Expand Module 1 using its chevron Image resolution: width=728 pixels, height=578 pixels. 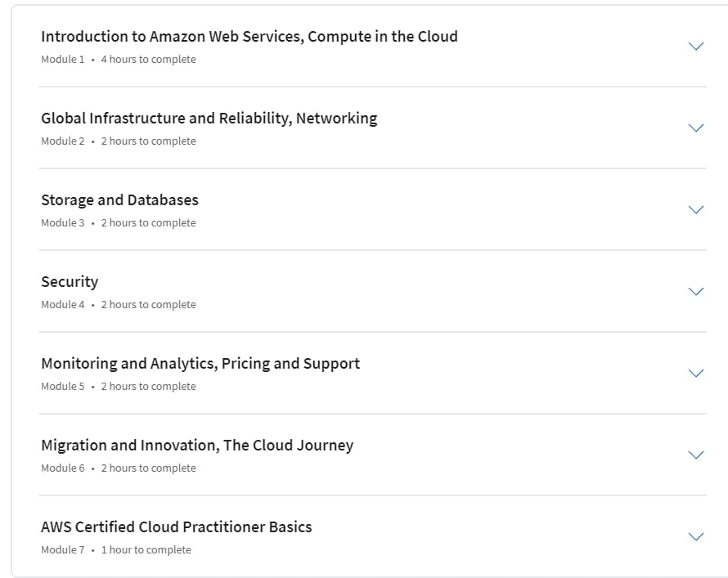pos(695,46)
